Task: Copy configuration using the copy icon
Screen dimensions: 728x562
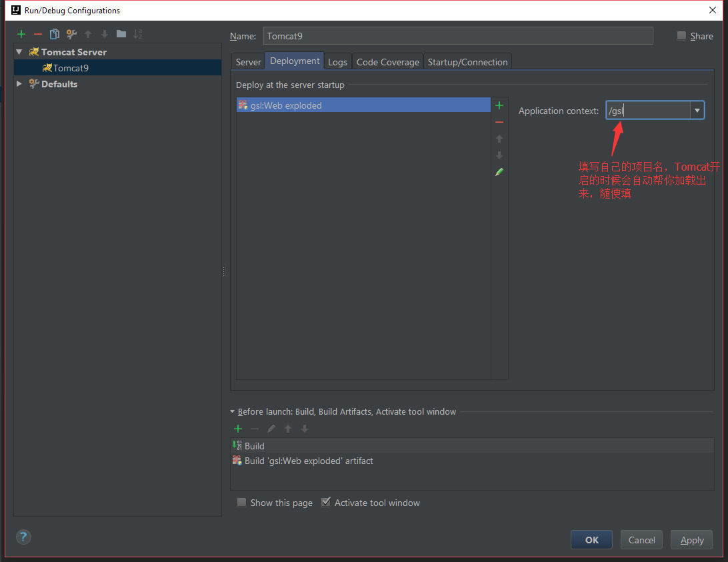Action: pos(54,34)
